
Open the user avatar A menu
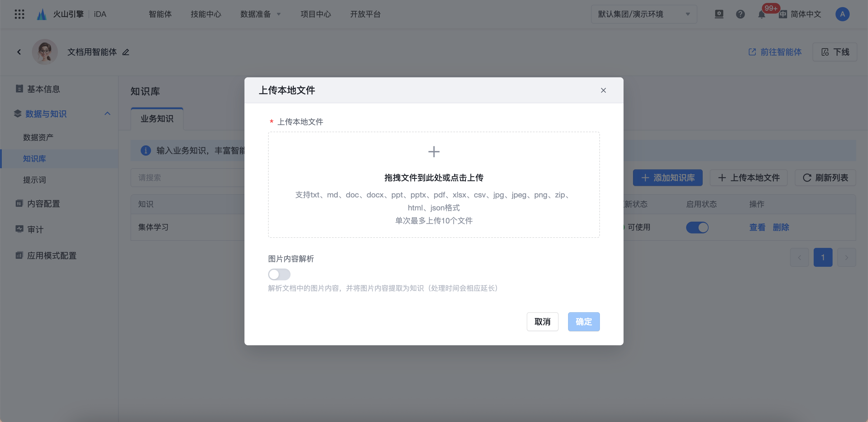coord(842,14)
